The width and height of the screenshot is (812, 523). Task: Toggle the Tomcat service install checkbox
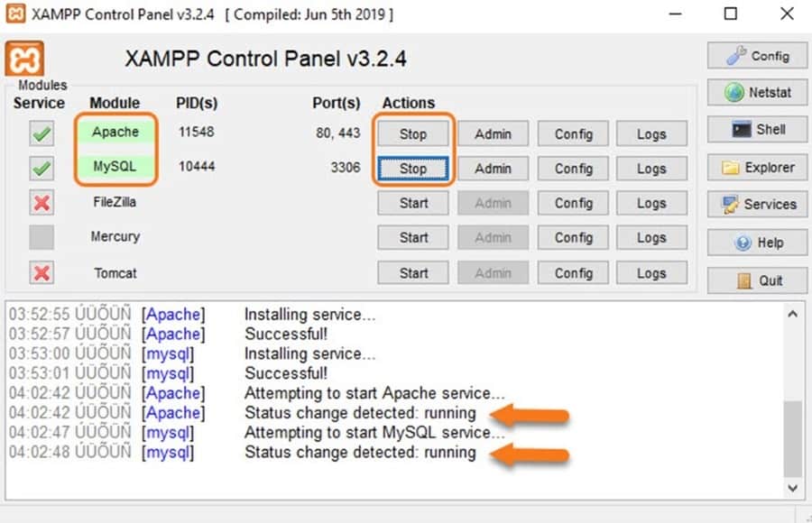click(x=42, y=272)
